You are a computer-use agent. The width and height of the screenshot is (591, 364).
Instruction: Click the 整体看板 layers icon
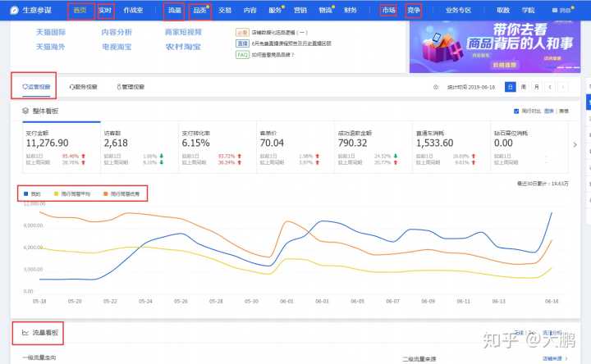click(26, 110)
